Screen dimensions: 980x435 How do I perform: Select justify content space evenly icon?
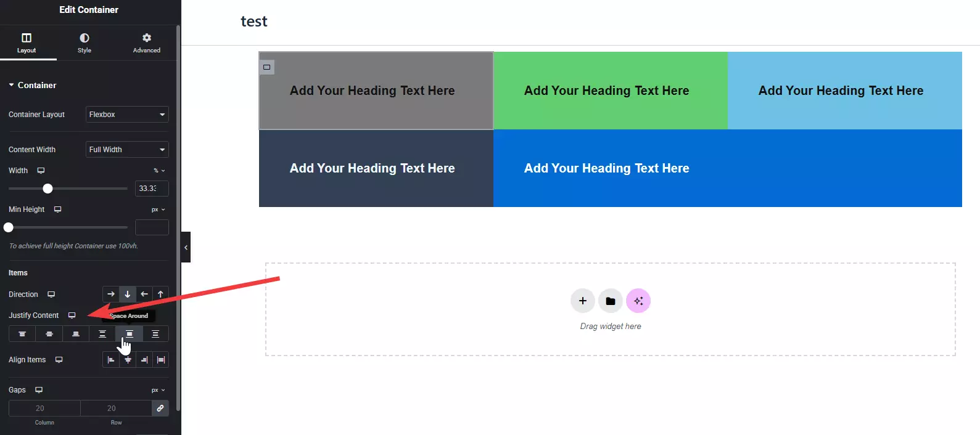[x=155, y=334]
